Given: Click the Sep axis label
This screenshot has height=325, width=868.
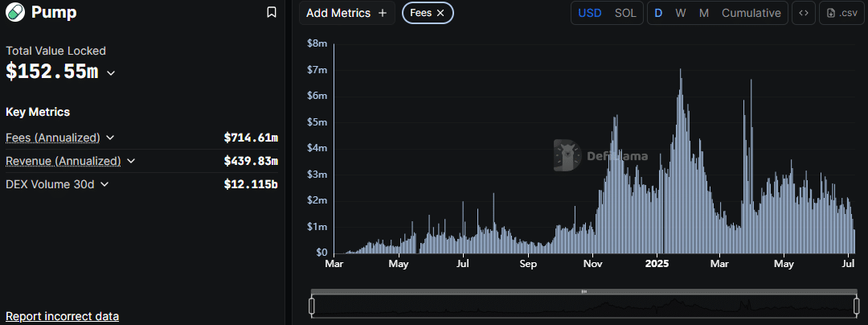Looking at the screenshot, I should click(528, 264).
